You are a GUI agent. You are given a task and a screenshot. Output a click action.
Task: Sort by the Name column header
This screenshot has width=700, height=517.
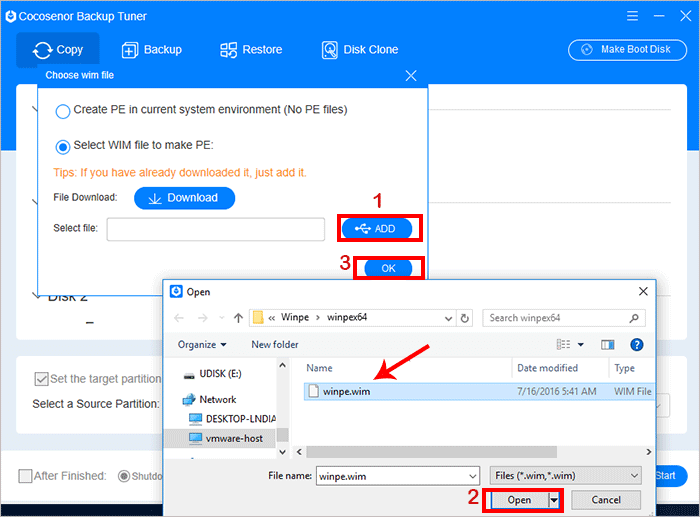click(x=319, y=368)
